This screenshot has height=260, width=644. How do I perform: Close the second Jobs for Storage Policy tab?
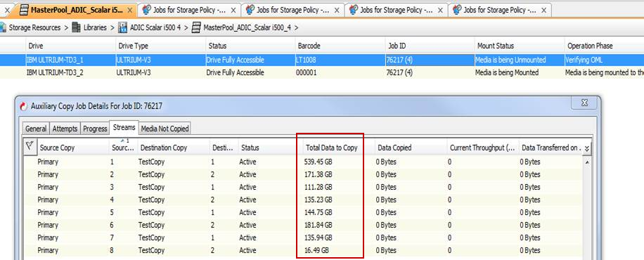[337, 11]
